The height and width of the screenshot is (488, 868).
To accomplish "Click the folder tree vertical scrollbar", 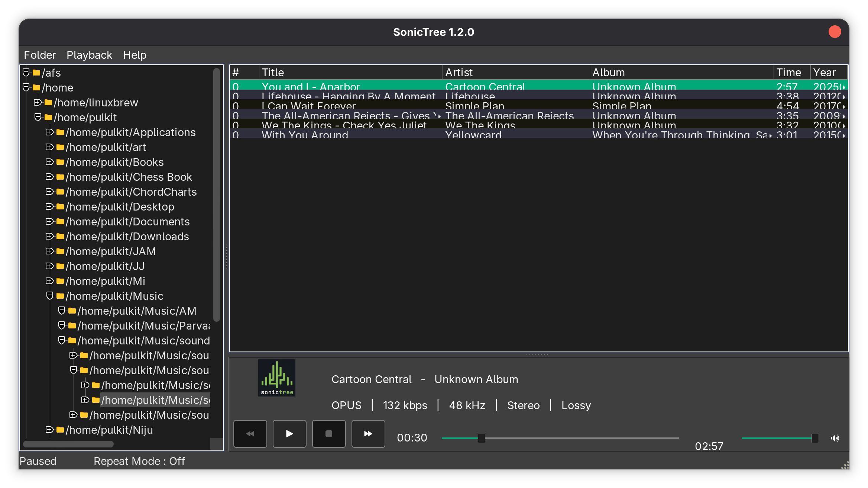I will click(x=217, y=195).
